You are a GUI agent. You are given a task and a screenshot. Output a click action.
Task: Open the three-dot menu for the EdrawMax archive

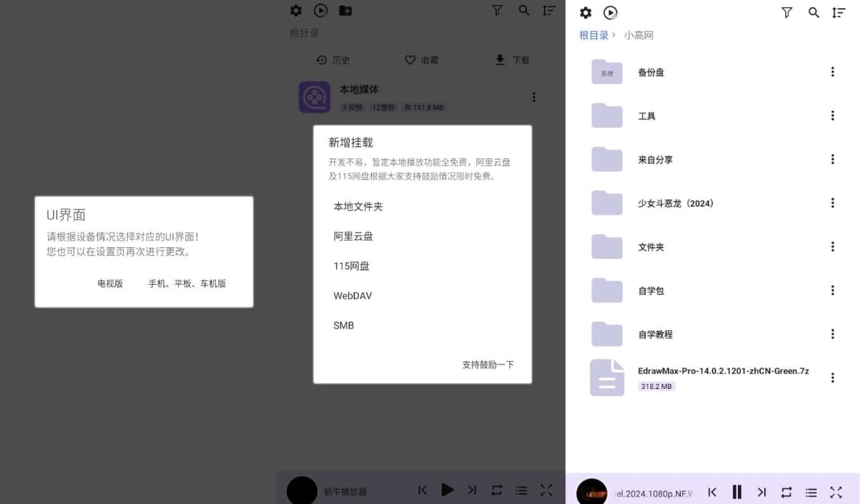[833, 377]
